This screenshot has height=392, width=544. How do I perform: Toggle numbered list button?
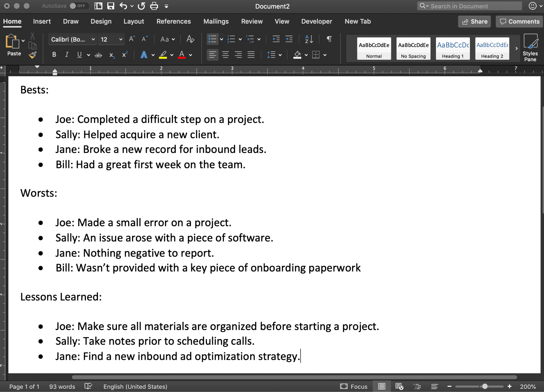pyautogui.click(x=231, y=39)
